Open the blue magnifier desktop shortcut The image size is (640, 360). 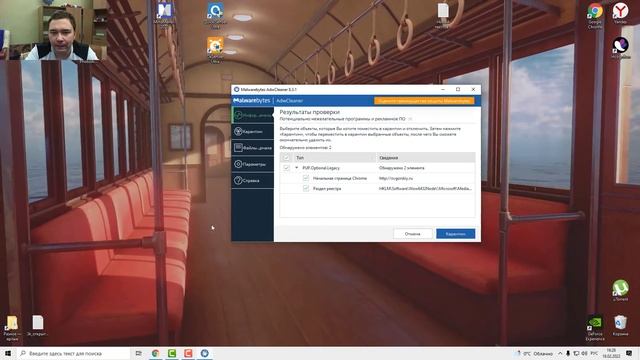tap(215, 16)
